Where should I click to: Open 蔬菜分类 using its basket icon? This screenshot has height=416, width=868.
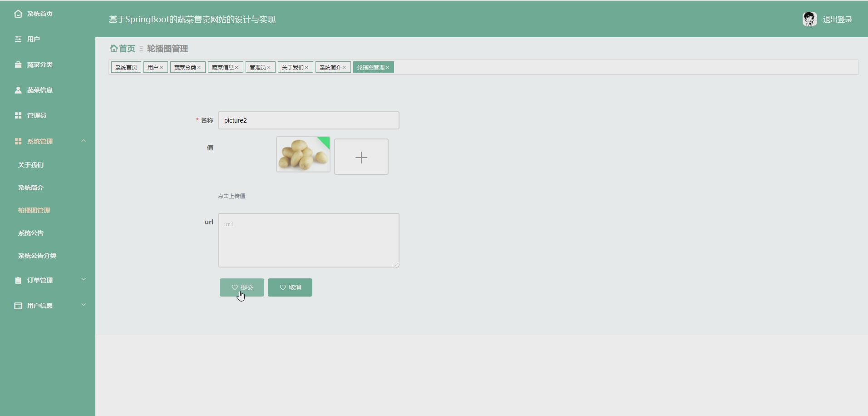pos(18,64)
